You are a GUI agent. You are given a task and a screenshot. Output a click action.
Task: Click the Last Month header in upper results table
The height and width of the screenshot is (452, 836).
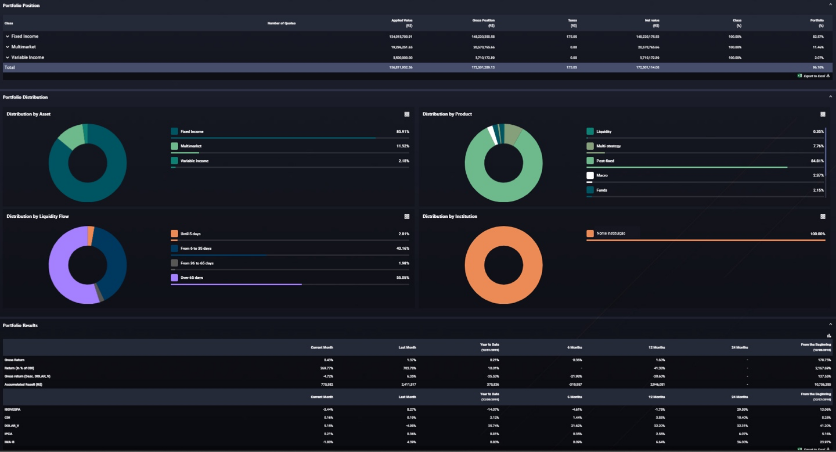[407, 348]
